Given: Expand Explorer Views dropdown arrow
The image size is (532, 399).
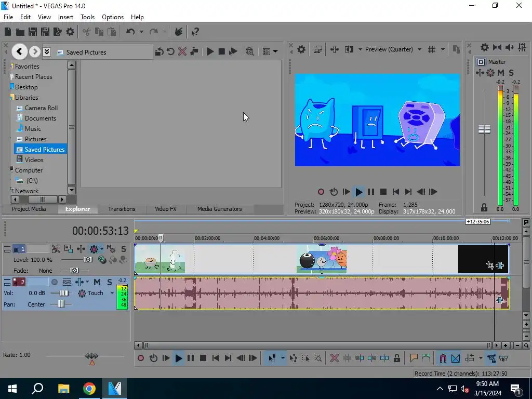Looking at the screenshot, I should [275, 51].
